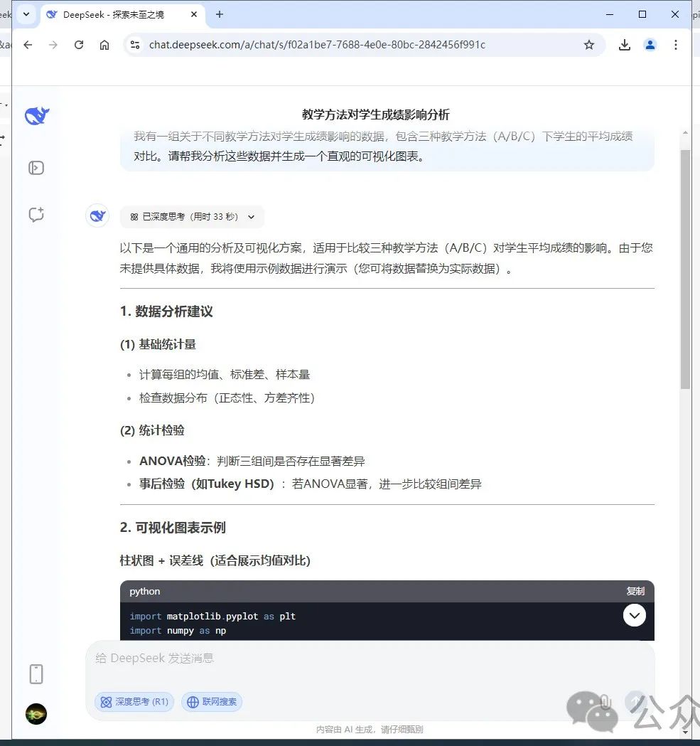This screenshot has width=700, height=746.
Task: Open Chrome's three-dot menu
Action: 676,44
